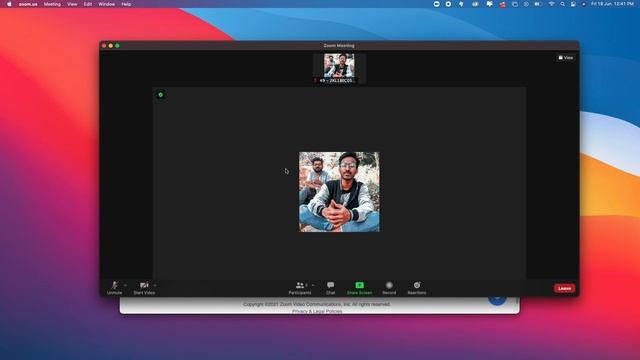This screenshot has width=640, height=360.
Task: Click the green Share Screen button
Action: (359, 288)
